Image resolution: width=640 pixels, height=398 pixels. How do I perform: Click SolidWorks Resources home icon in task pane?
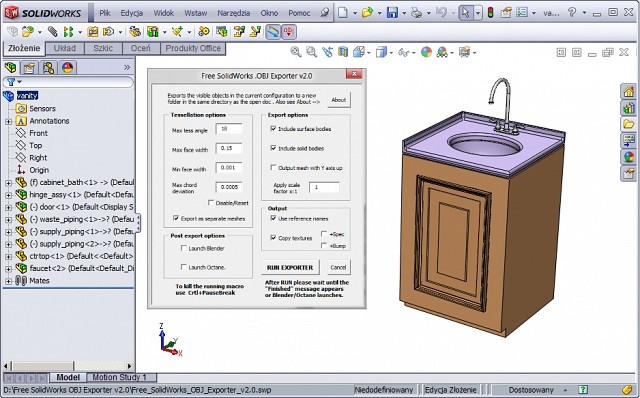629,91
